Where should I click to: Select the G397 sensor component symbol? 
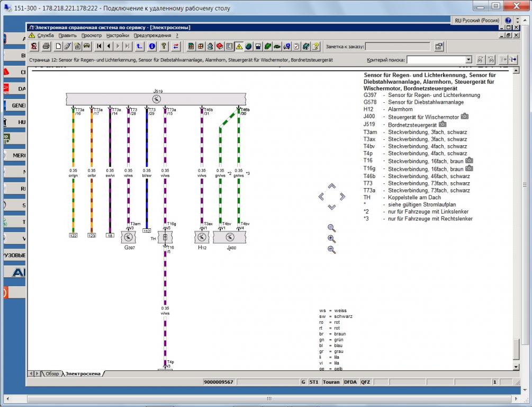coord(128,237)
